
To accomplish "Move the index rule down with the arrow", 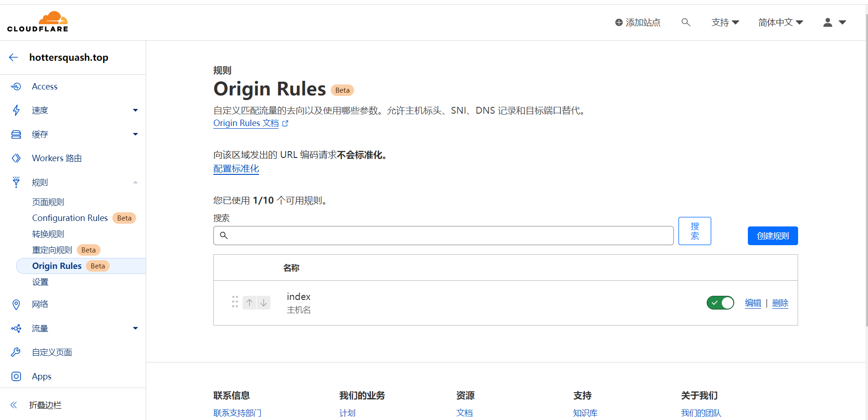I will 264,302.
